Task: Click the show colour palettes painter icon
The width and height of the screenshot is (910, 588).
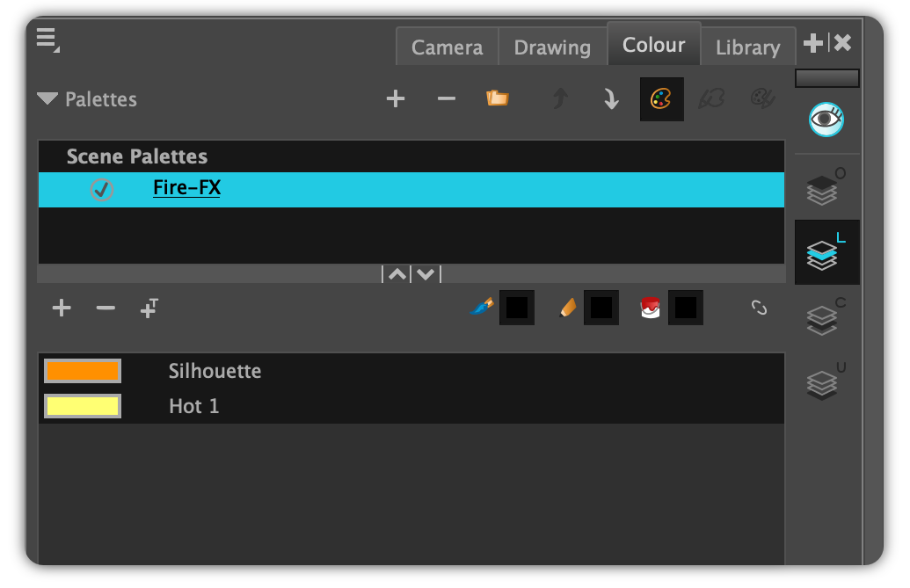Action: click(661, 99)
